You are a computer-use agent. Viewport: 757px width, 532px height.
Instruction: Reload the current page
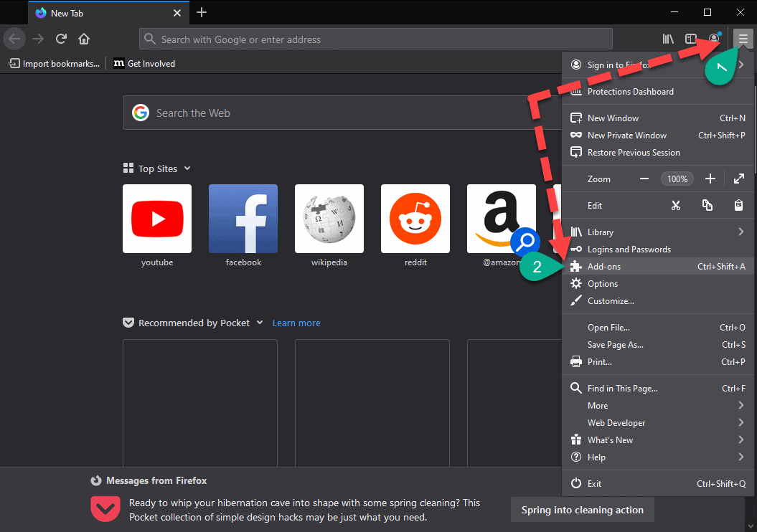(61, 39)
